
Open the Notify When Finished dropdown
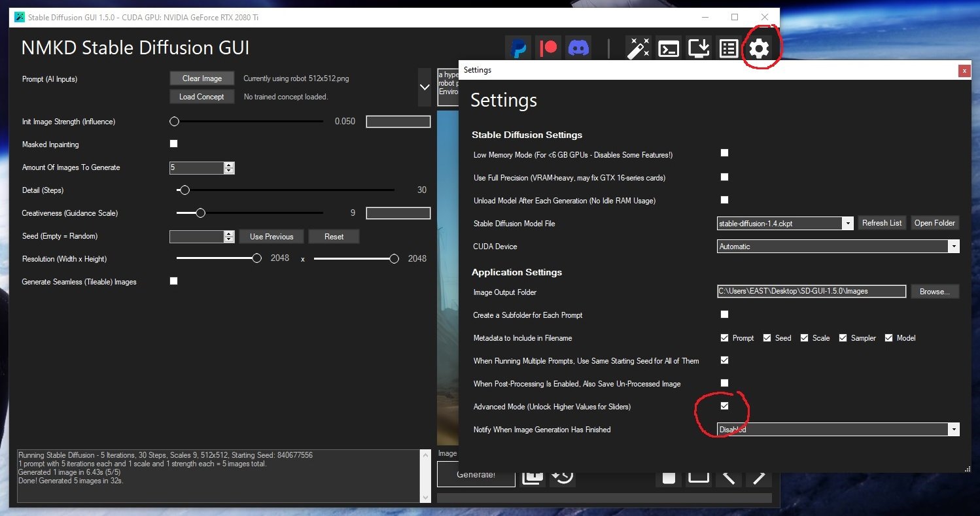point(954,430)
